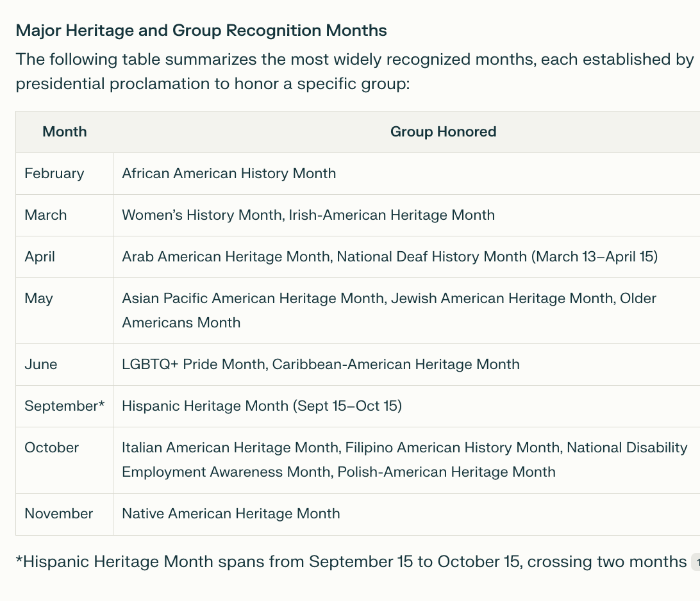Screen dimensions: 700x601
Task: Select the "April" month cell
Action: pyautogui.click(x=40, y=257)
